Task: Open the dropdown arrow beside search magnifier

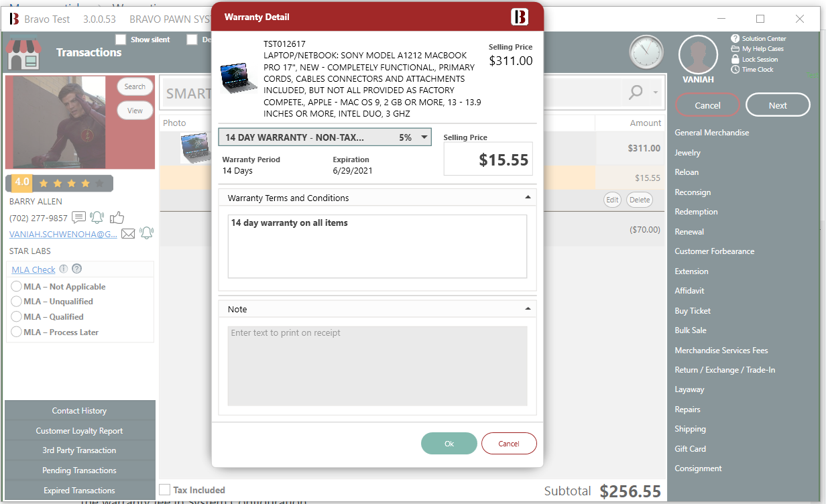Action: click(x=655, y=92)
